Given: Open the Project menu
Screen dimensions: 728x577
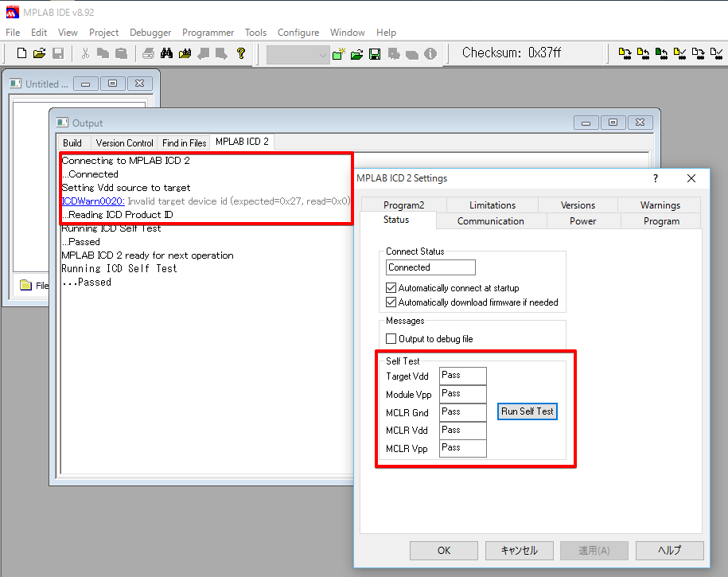Looking at the screenshot, I should (x=103, y=33).
